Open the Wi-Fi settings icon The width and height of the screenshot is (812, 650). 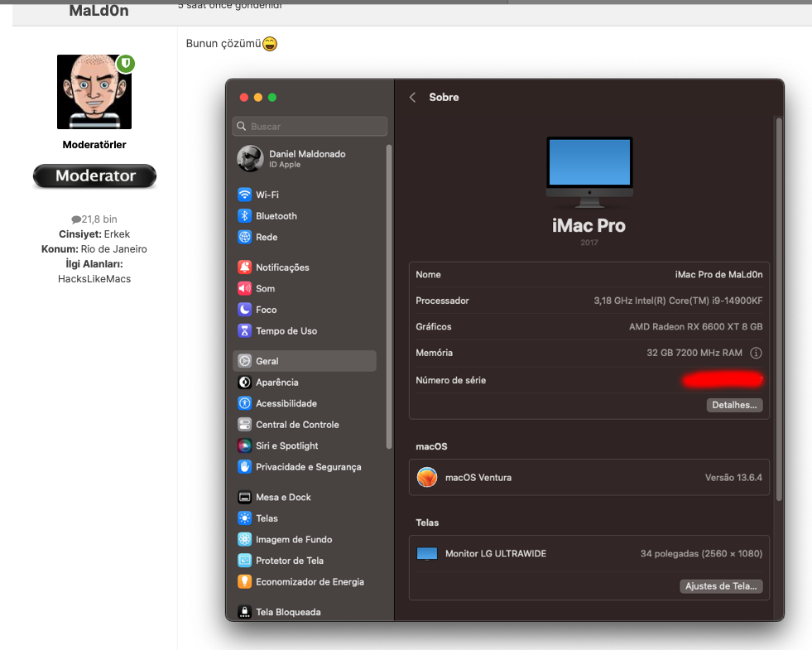(x=245, y=195)
